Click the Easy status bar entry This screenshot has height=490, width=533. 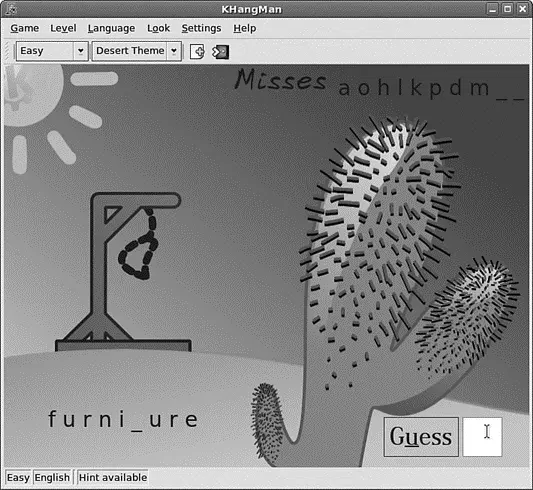click(18, 477)
